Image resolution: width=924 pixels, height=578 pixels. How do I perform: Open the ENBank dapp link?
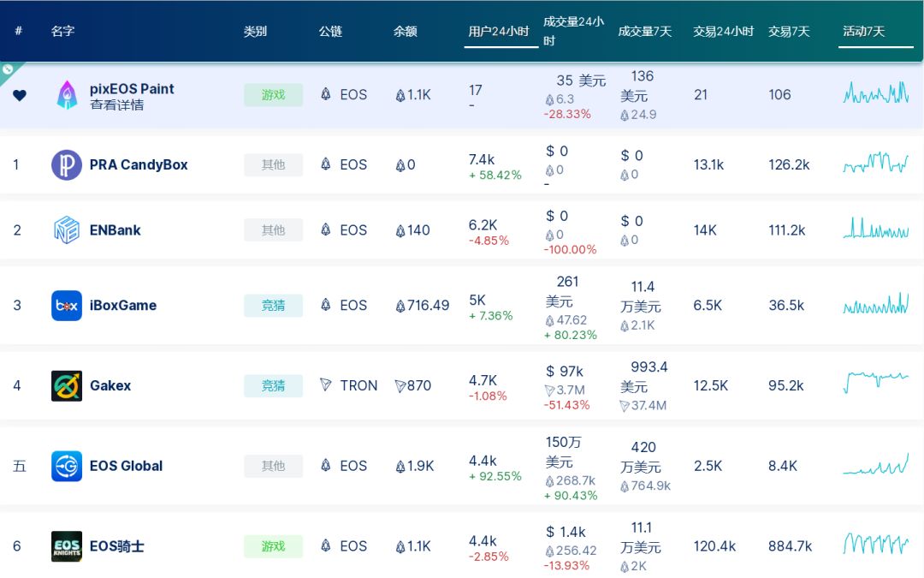click(115, 230)
